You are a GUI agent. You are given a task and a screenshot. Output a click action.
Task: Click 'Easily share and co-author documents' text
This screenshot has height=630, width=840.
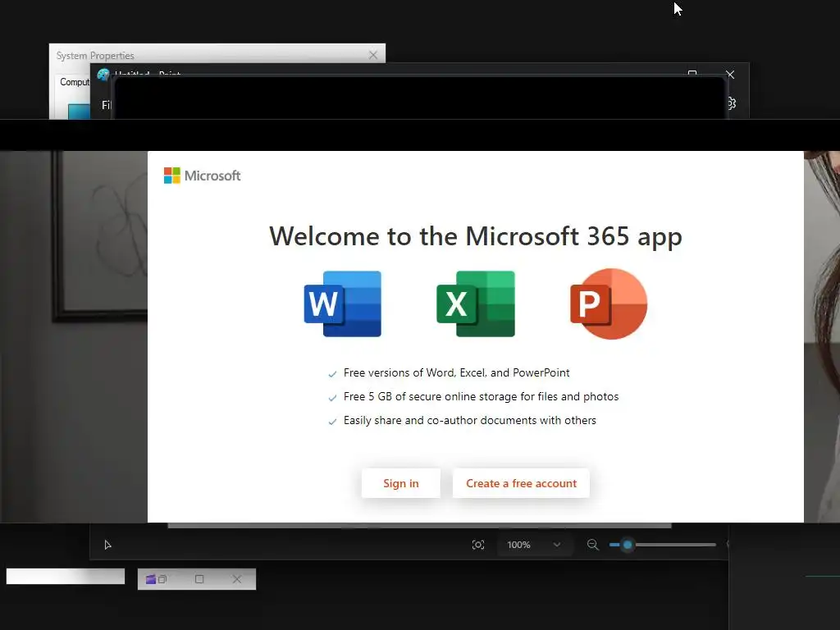(x=470, y=421)
